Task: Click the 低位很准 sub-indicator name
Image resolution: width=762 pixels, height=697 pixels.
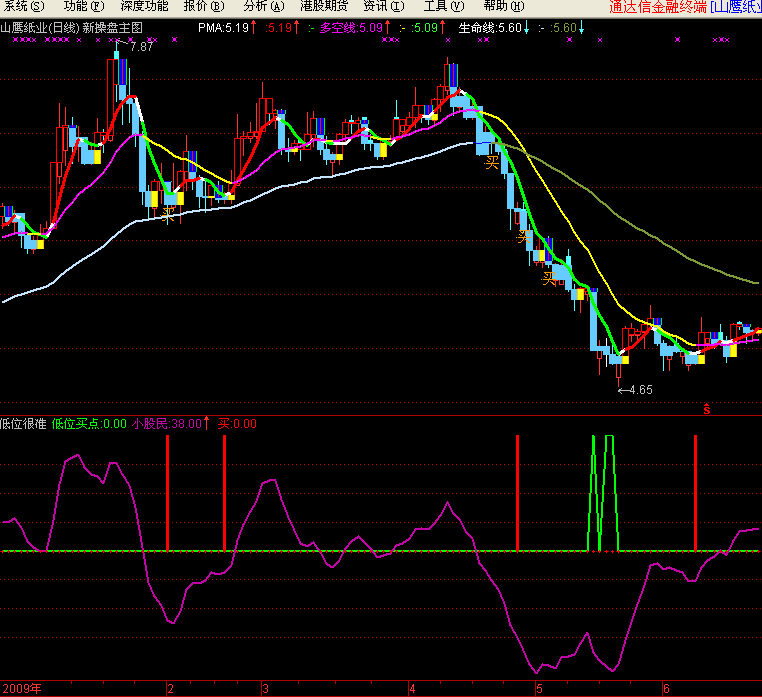Action: (x=23, y=424)
